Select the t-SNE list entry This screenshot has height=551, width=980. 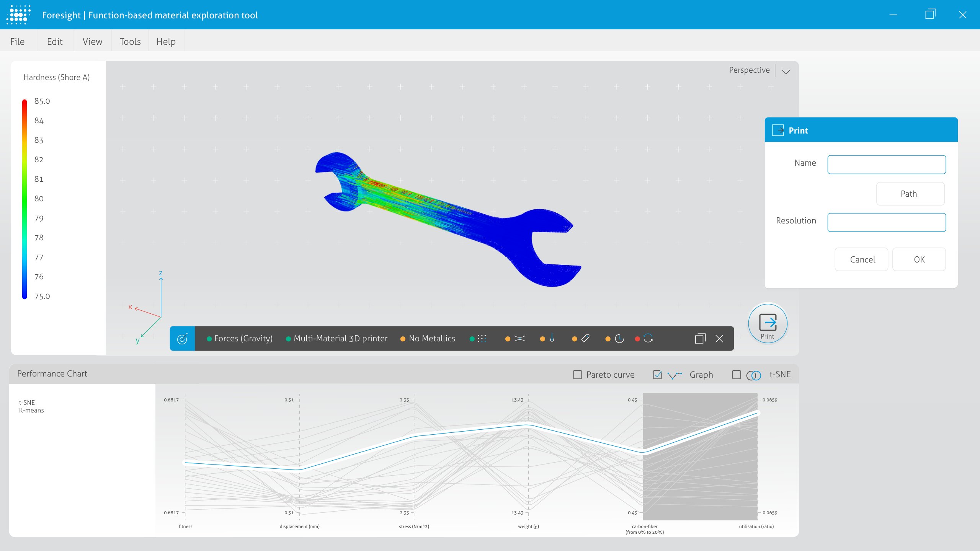click(27, 403)
